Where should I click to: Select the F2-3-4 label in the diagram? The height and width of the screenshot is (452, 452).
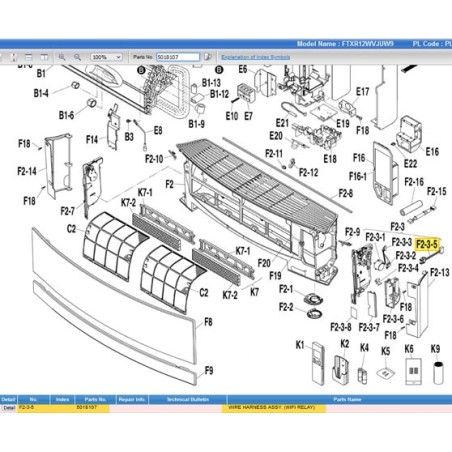408,268
